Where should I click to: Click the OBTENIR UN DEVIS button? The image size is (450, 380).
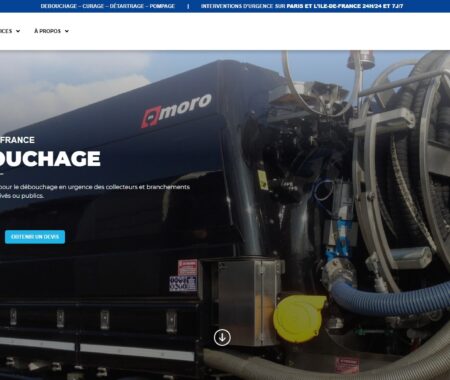coord(35,237)
